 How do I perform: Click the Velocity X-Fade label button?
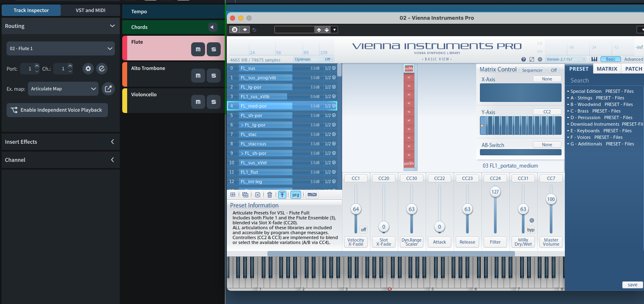click(x=356, y=242)
